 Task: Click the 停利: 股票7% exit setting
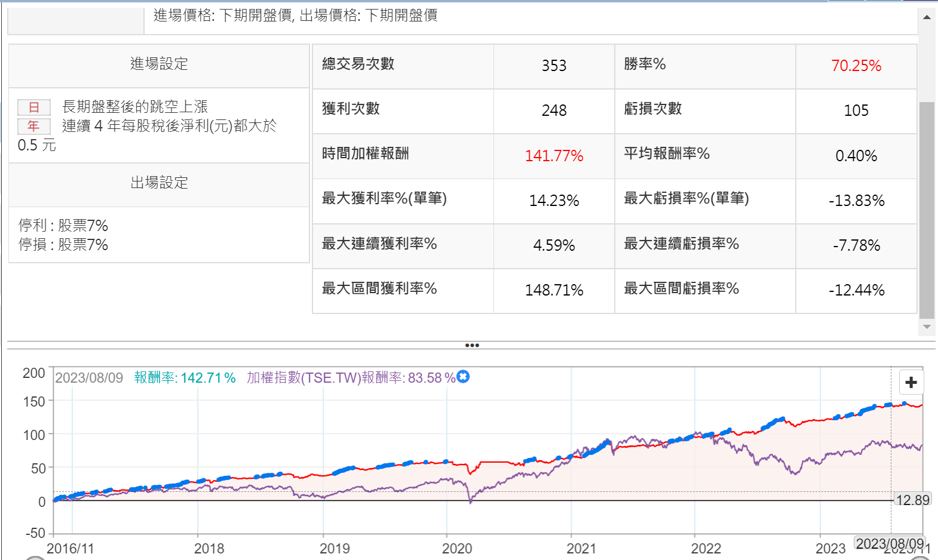pyautogui.click(x=63, y=226)
